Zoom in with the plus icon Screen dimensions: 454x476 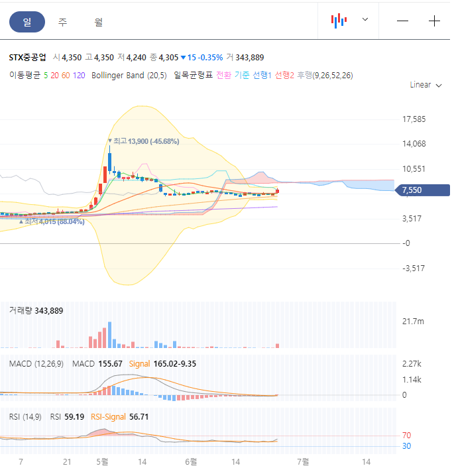click(434, 21)
